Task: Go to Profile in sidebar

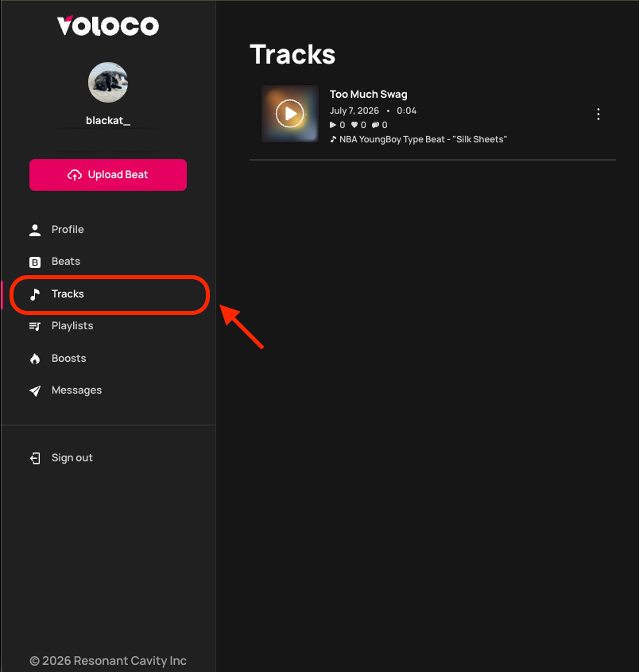Action: pyautogui.click(x=68, y=229)
